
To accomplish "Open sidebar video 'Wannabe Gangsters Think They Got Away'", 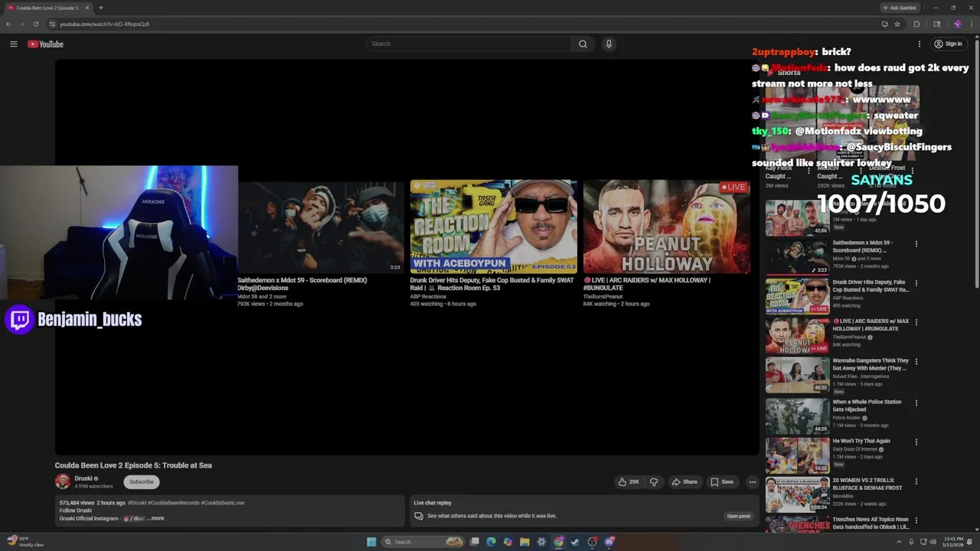I will (x=871, y=364).
